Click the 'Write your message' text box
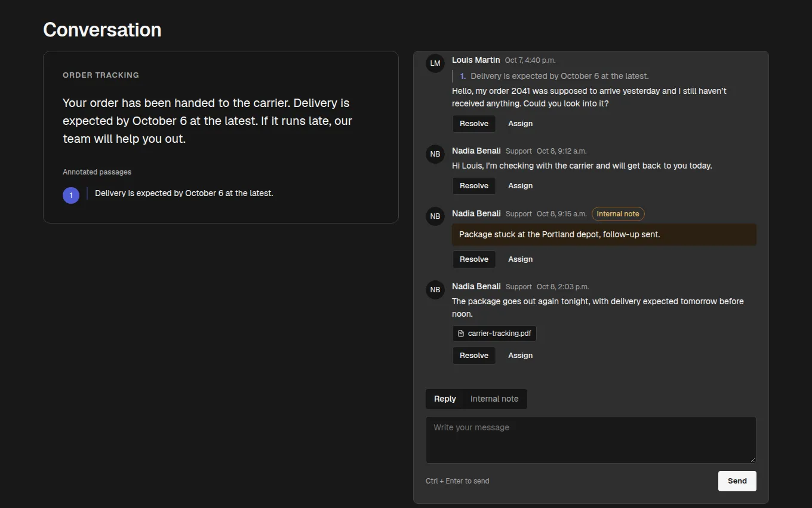812x508 pixels. tap(591, 440)
